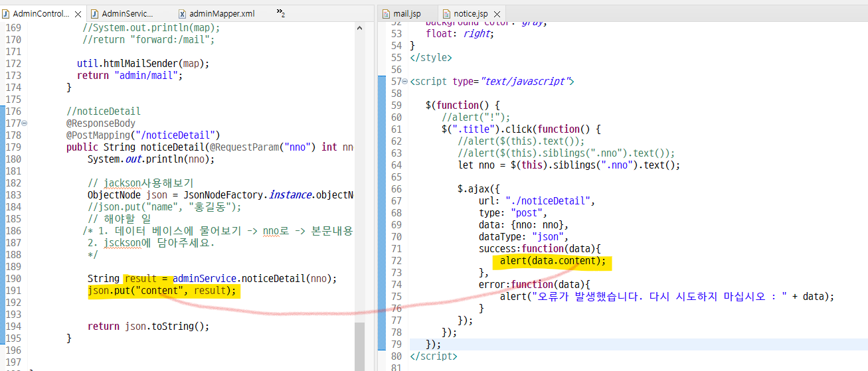Click the error:function(data){ line

click(x=535, y=285)
